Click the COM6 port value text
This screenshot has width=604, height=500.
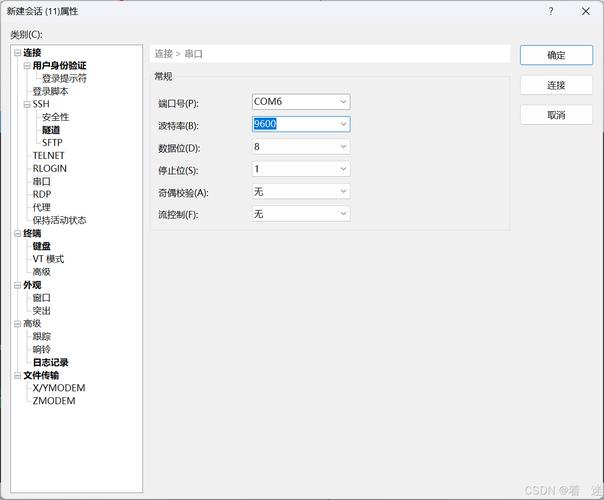tap(268, 102)
